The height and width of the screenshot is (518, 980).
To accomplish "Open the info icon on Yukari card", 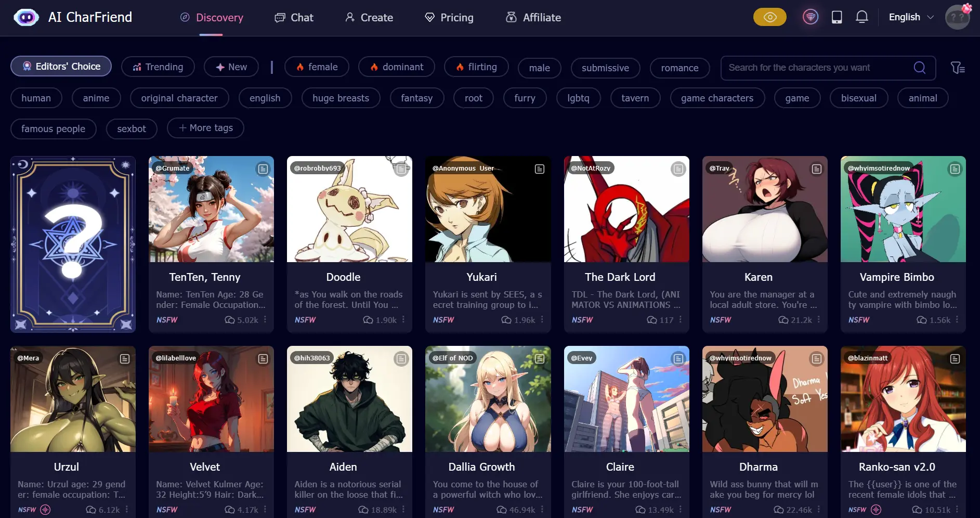I will click(x=540, y=169).
